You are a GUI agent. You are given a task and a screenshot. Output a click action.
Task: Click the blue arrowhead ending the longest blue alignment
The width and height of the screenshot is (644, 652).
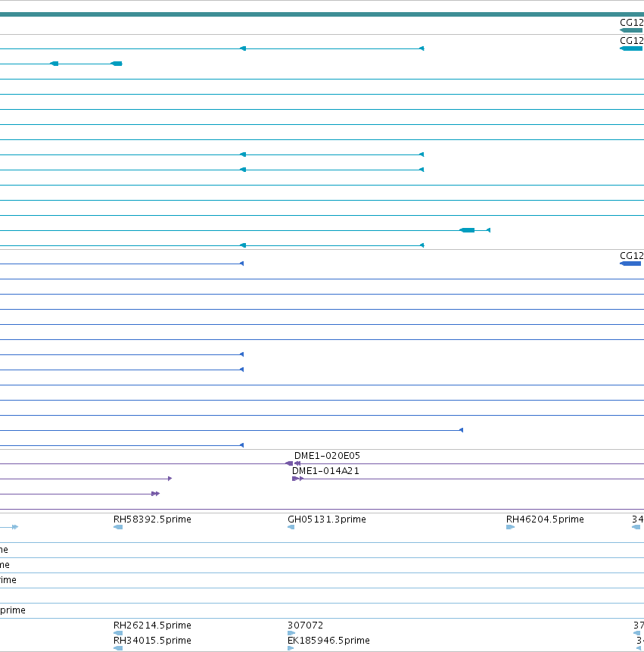pyautogui.click(x=461, y=430)
